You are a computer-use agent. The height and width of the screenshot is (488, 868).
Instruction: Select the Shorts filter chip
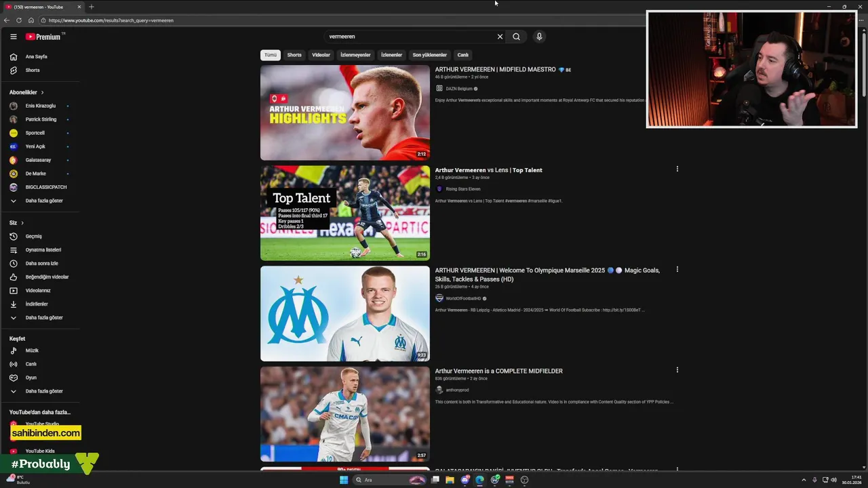coord(294,55)
